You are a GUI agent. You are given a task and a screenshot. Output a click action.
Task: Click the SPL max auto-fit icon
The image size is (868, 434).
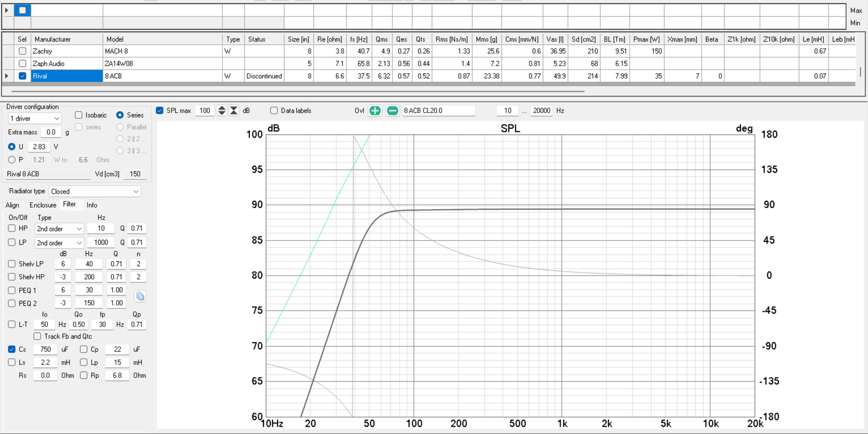point(234,111)
